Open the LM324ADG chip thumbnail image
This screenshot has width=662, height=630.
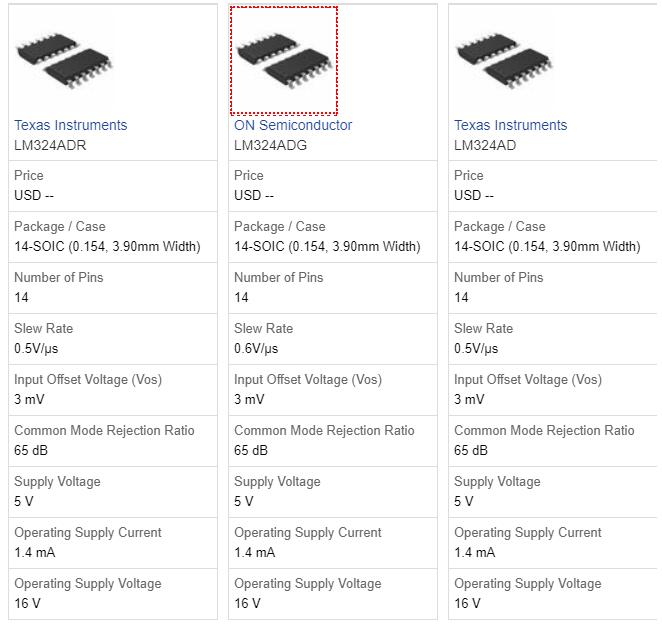tap(284, 60)
